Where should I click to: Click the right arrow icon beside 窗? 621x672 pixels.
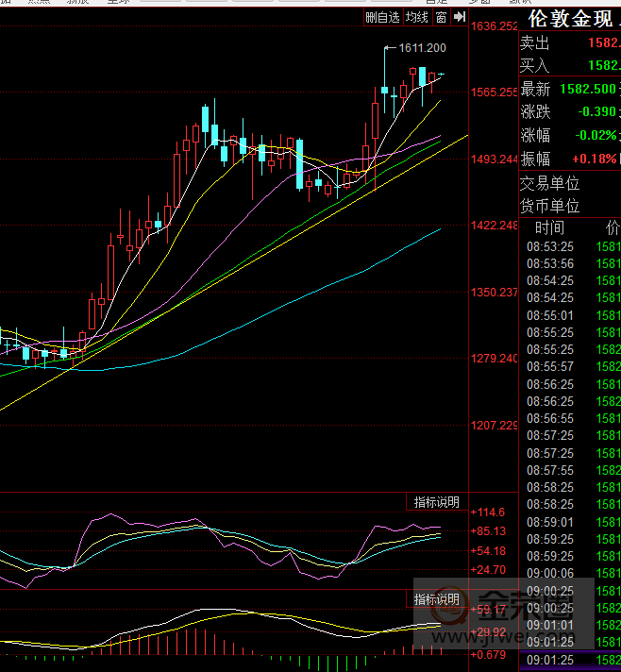coord(459,17)
